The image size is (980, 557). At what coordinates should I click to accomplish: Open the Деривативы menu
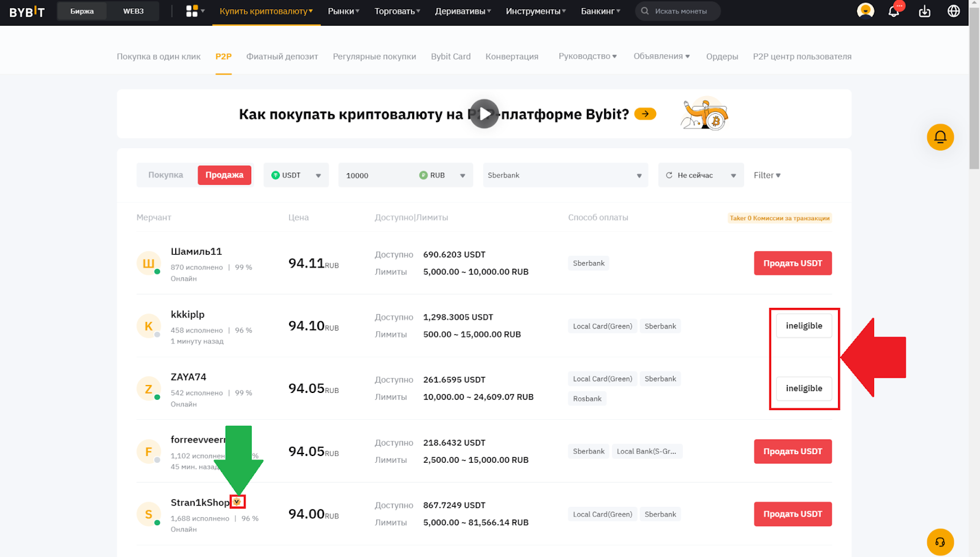(x=463, y=11)
